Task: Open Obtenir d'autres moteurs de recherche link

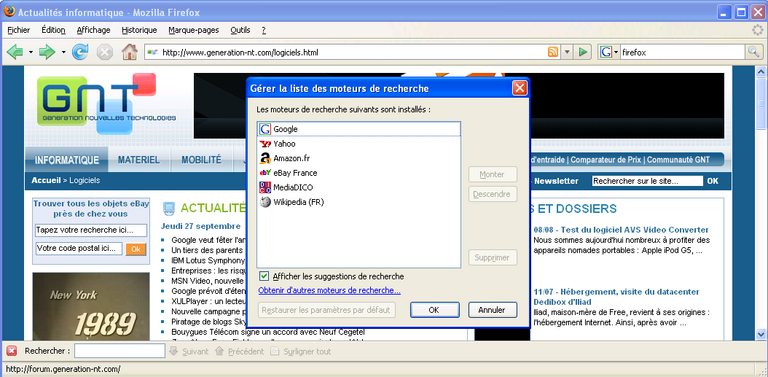Action: pos(330,291)
